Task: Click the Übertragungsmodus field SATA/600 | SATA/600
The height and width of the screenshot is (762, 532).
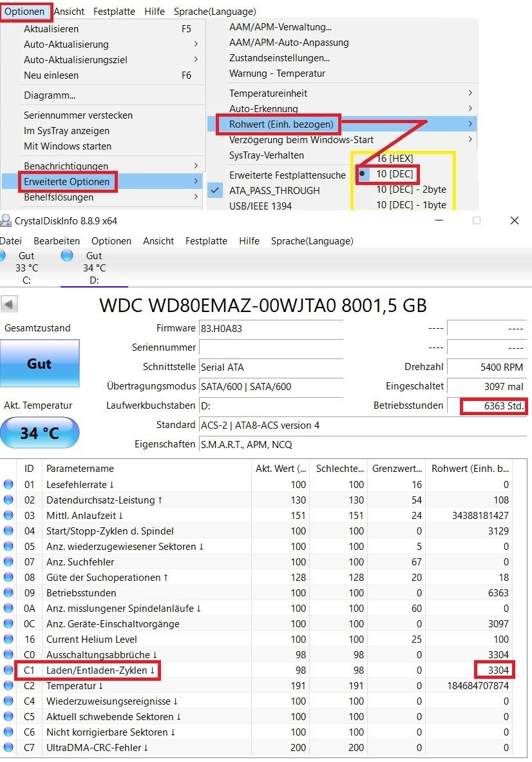Action: (x=271, y=386)
